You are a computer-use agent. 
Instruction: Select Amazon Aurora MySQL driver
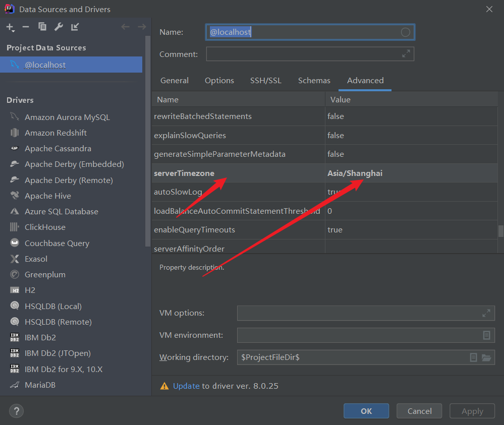[67, 117]
